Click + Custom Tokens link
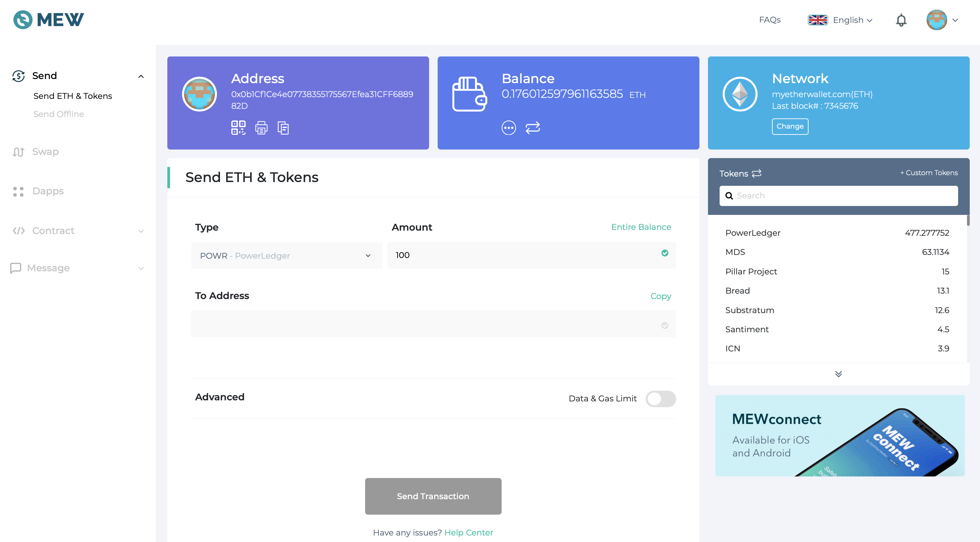 929,173
